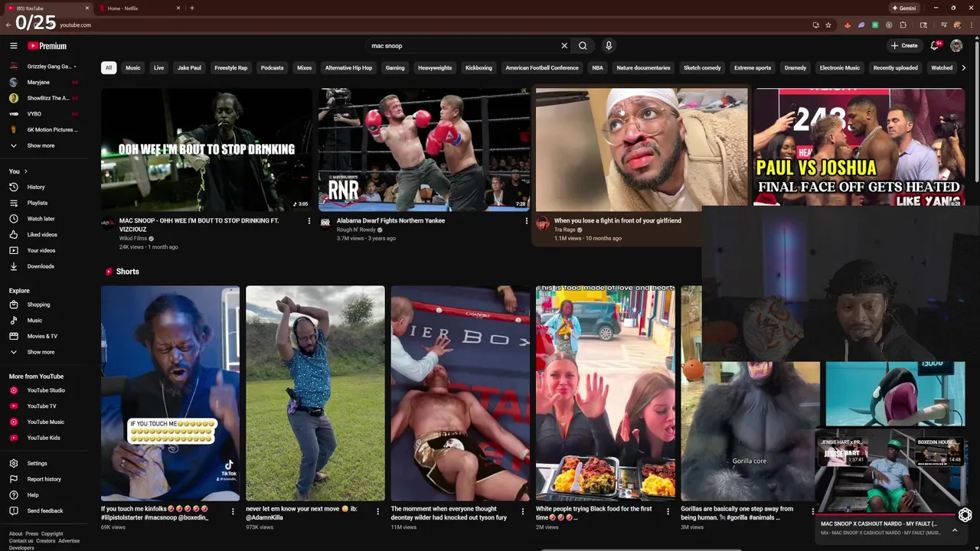Open Help in the sidebar
The image size is (980, 551).
[33, 495]
